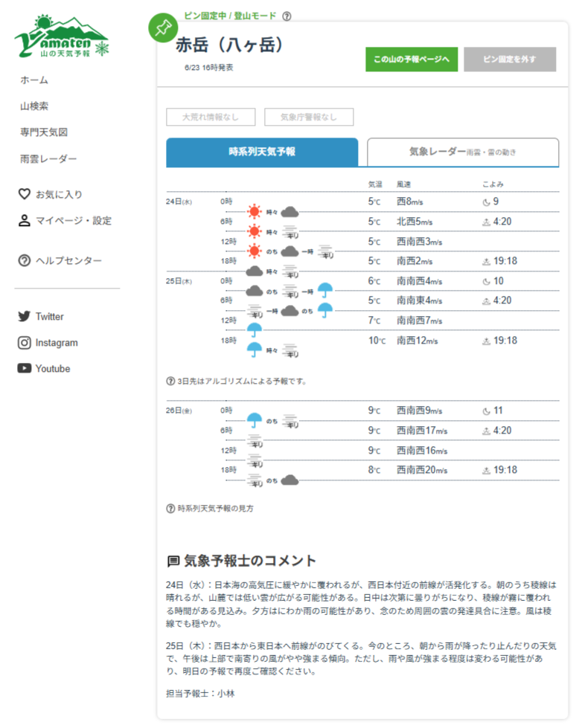The image size is (579, 728).
Task: Open 雨雲レーダー menu item
Action: [x=48, y=159]
